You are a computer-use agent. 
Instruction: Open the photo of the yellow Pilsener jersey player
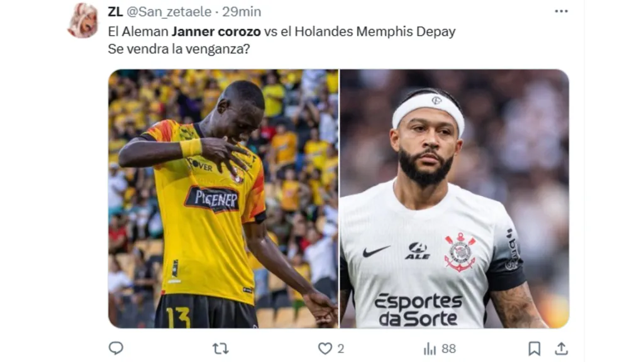click(223, 199)
